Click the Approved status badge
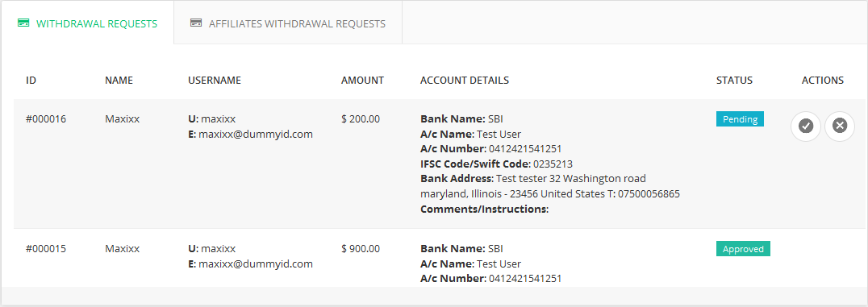The height and width of the screenshot is (307, 868). pos(743,249)
